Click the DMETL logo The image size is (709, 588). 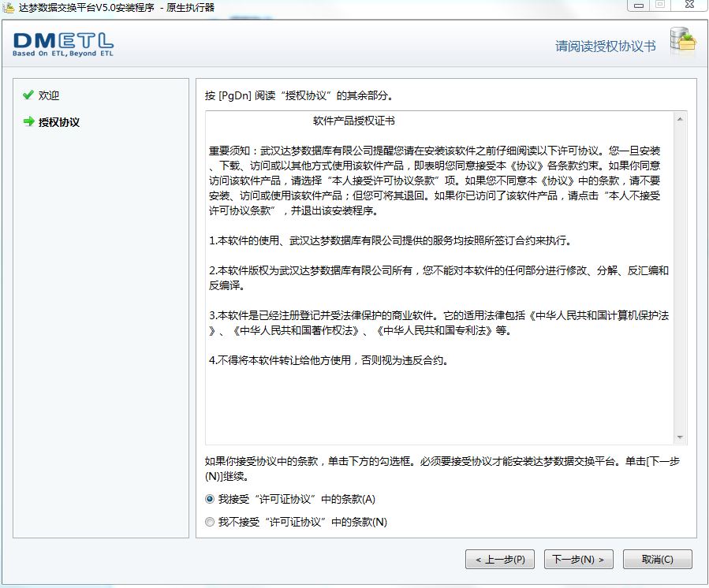[63, 44]
